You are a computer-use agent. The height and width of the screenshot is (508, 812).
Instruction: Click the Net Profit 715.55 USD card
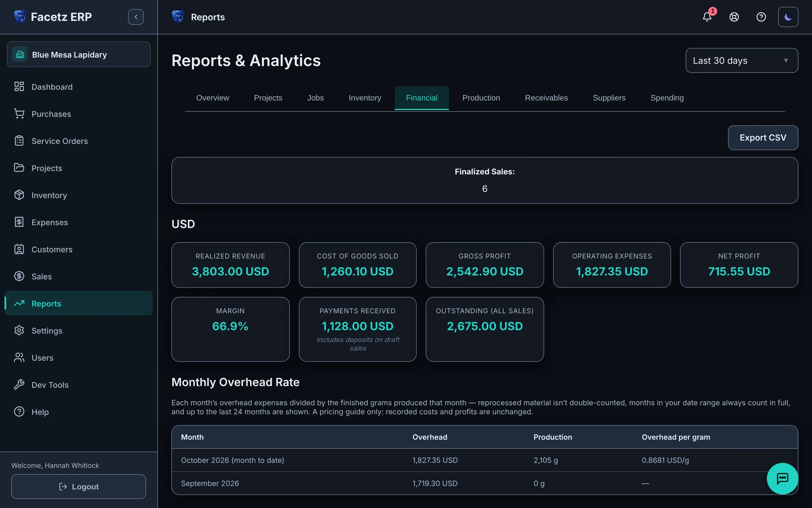[739, 265]
